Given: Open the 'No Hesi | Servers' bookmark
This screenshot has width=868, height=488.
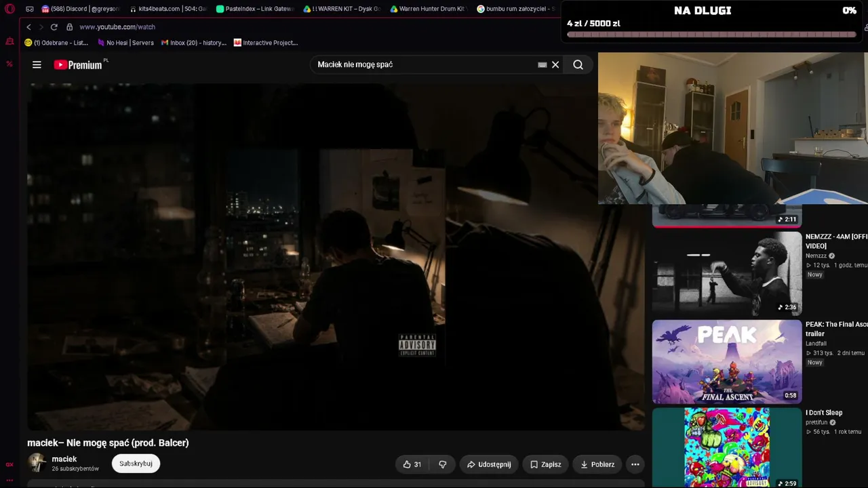Looking at the screenshot, I should click(125, 43).
